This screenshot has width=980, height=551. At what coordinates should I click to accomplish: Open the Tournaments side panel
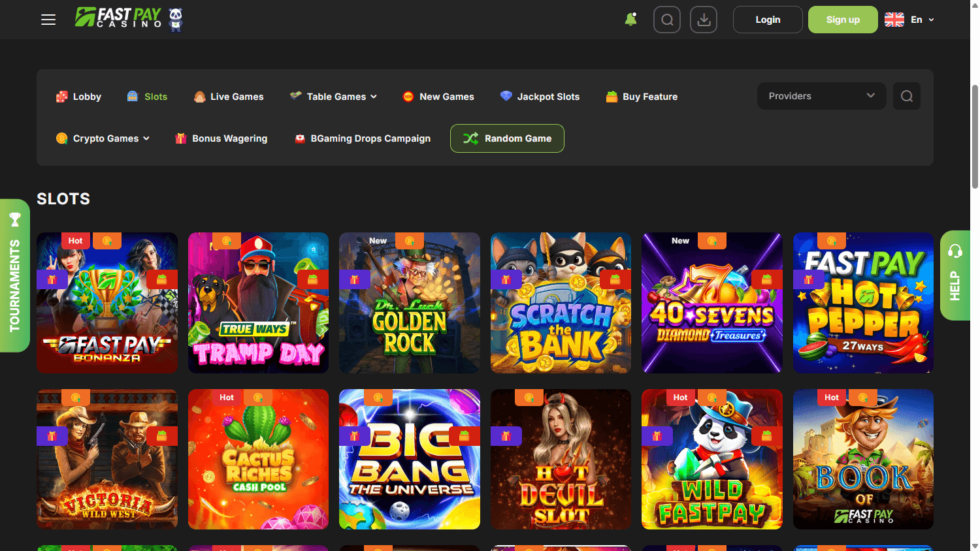[15, 275]
